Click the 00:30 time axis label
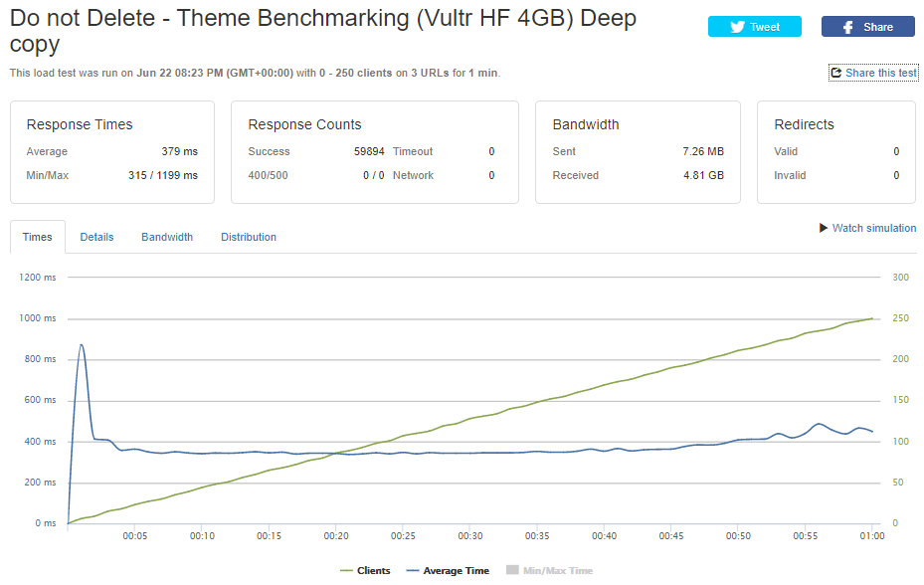Image resolution: width=924 pixels, height=585 pixels. coord(470,536)
